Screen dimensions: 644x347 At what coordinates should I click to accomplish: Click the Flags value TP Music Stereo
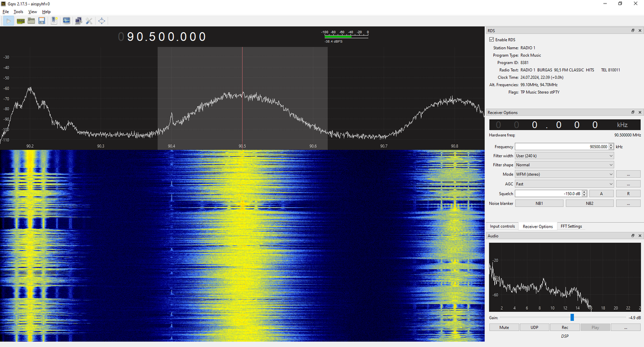(540, 93)
